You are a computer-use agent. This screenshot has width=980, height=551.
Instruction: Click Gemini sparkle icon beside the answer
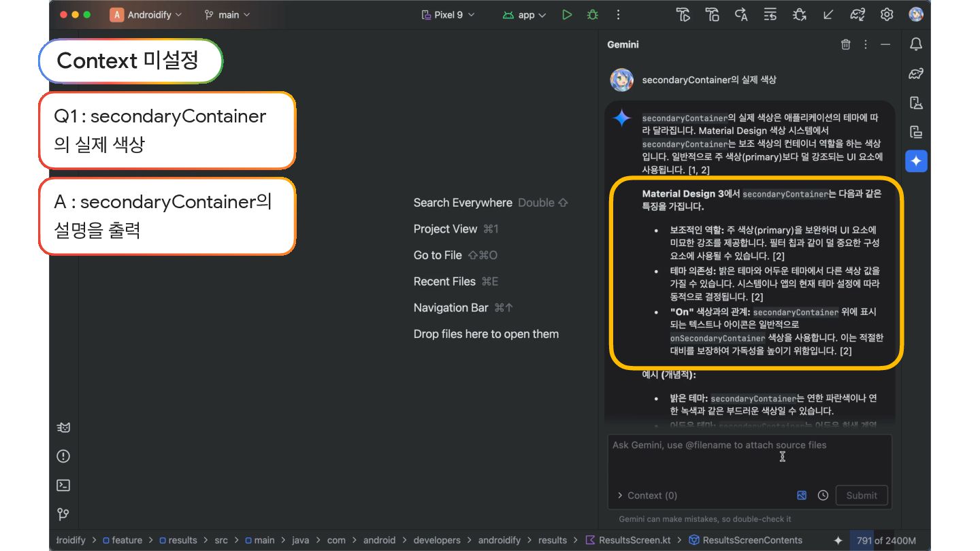pos(622,118)
